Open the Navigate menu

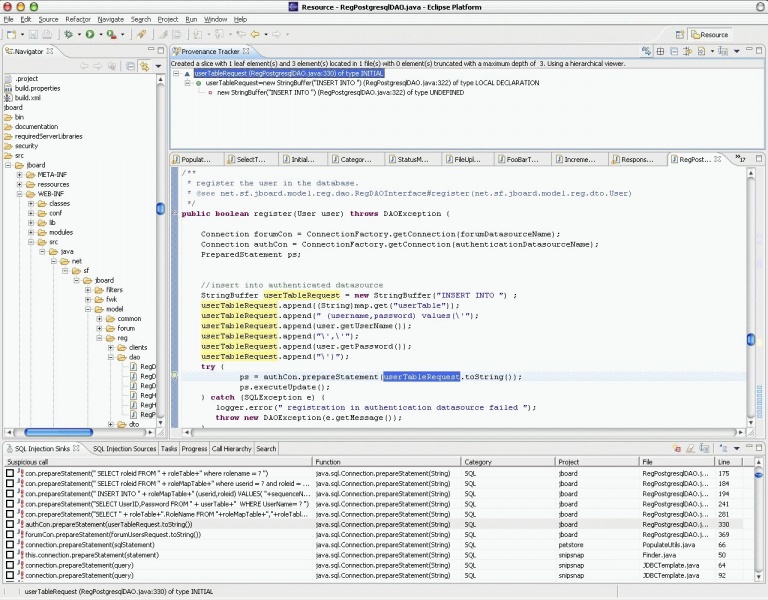(111, 20)
